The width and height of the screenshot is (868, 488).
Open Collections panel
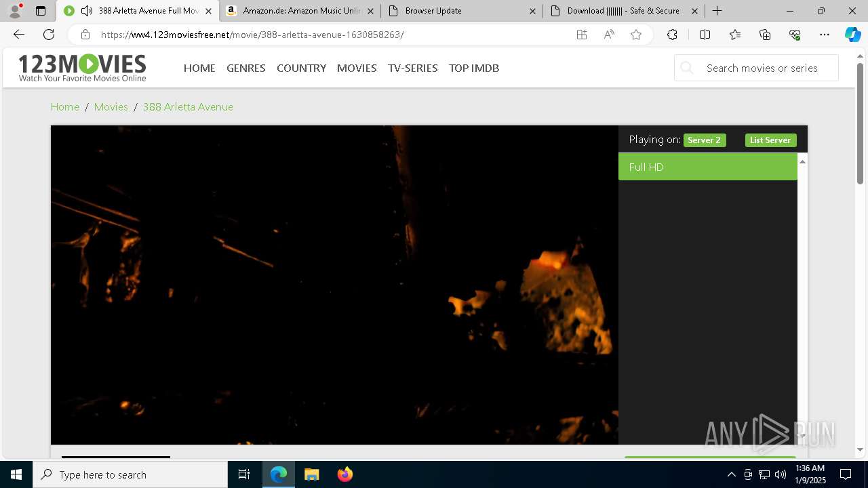click(765, 35)
